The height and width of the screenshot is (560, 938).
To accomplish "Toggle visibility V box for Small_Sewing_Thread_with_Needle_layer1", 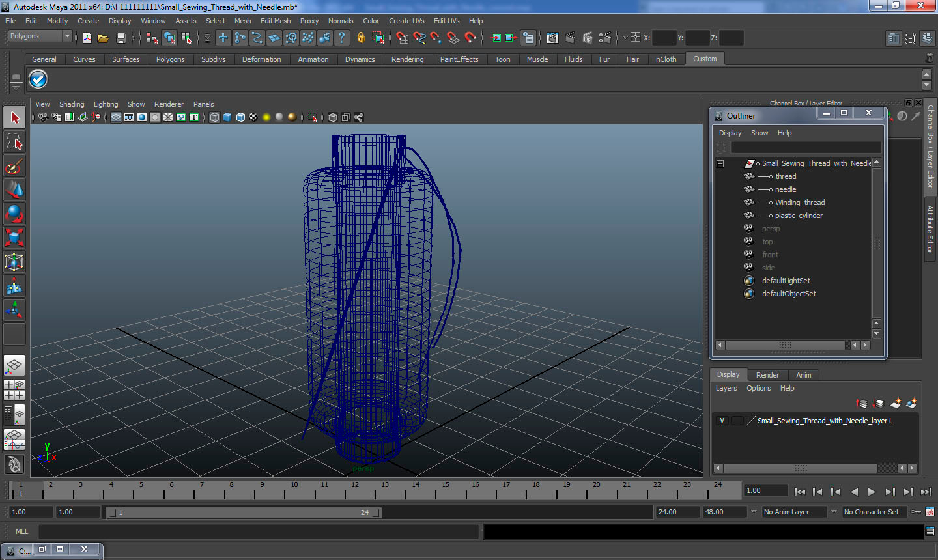I will [x=722, y=421].
